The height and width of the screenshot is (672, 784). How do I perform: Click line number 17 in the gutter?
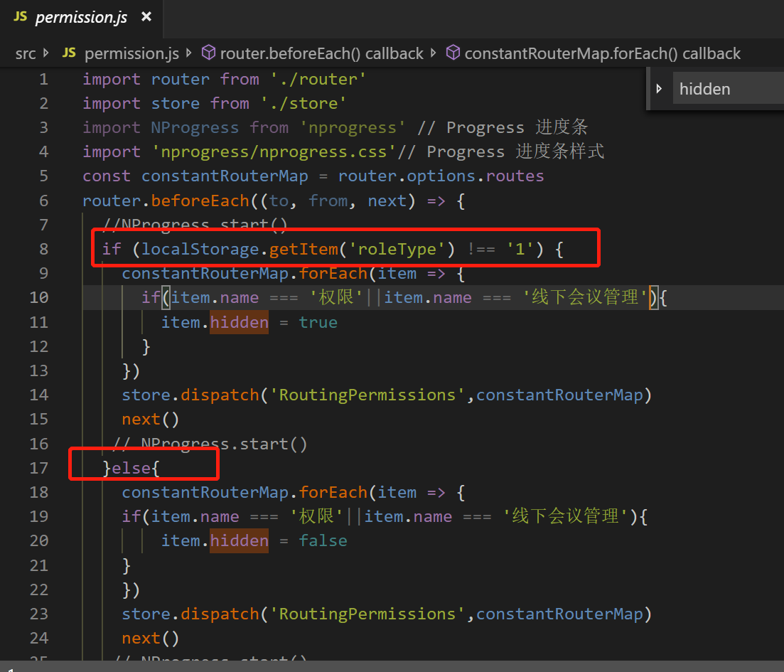(39, 468)
